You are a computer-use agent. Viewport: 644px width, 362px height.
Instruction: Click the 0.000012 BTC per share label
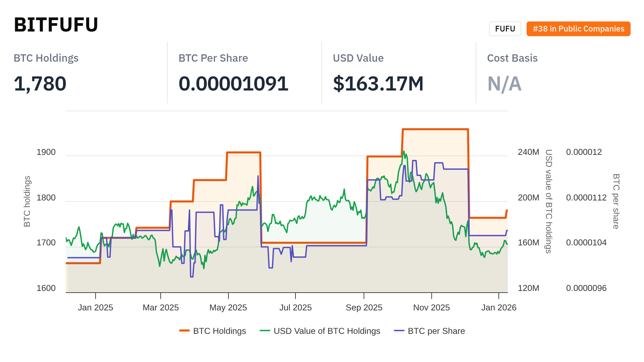[x=584, y=152]
